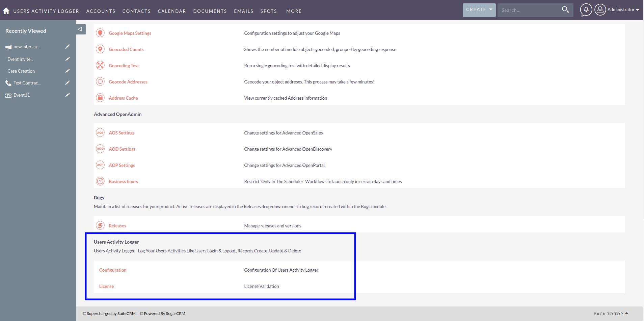
Task: Click the Geocode Addresses icon
Action: point(100,81)
